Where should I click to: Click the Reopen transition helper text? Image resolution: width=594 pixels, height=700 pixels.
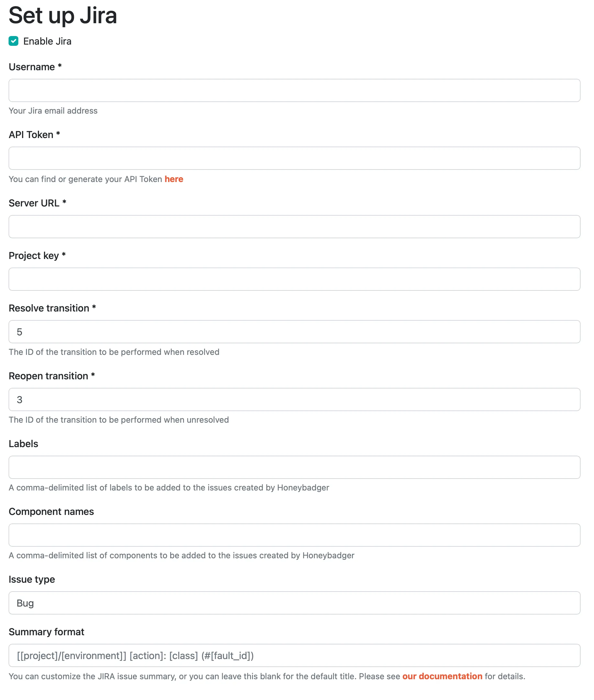pos(119,420)
